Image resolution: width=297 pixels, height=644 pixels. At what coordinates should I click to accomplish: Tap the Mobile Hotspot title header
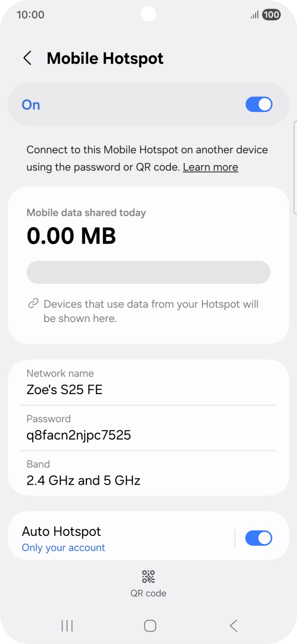[x=105, y=58]
